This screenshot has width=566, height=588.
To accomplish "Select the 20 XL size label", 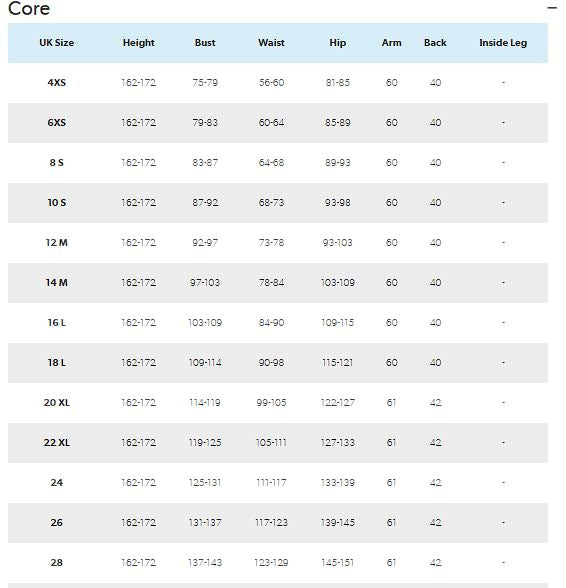I will [x=57, y=403].
